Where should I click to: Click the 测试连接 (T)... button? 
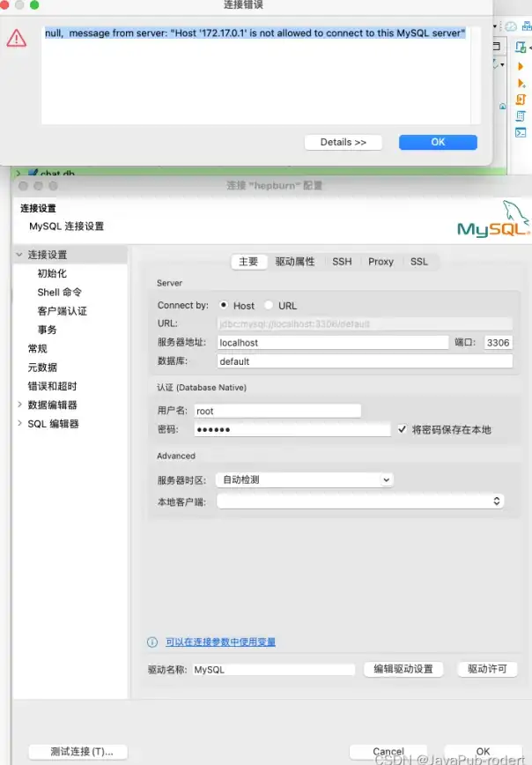pyautogui.click(x=78, y=752)
